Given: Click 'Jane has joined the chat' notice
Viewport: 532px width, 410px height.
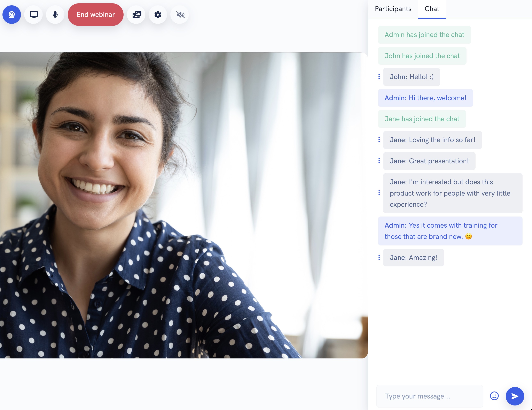Looking at the screenshot, I should pyautogui.click(x=422, y=119).
